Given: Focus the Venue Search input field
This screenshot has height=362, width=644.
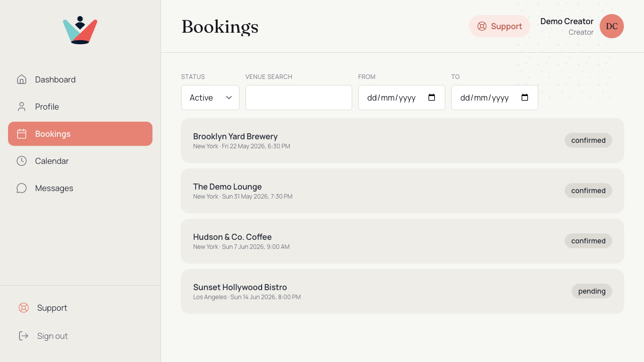Looking at the screenshot, I should tap(299, 98).
